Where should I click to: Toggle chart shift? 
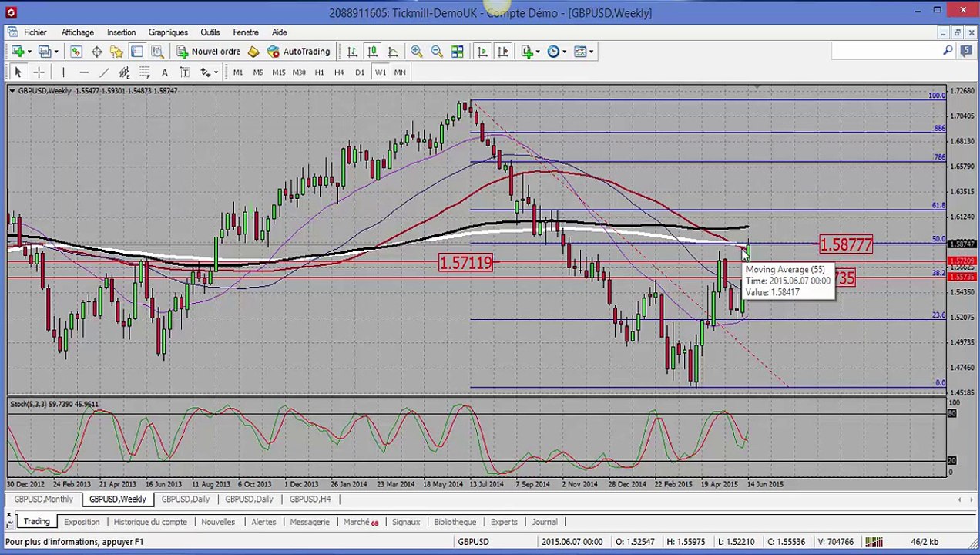click(x=502, y=52)
